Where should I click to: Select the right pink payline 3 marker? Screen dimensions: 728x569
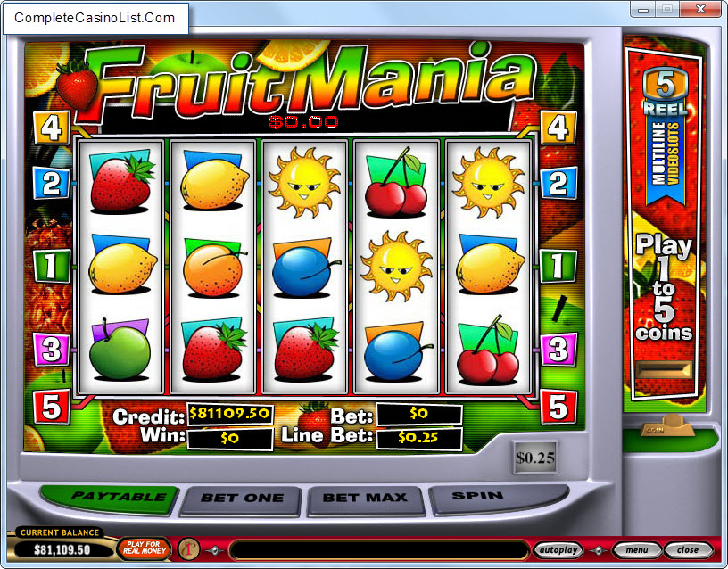pos(558,349)
